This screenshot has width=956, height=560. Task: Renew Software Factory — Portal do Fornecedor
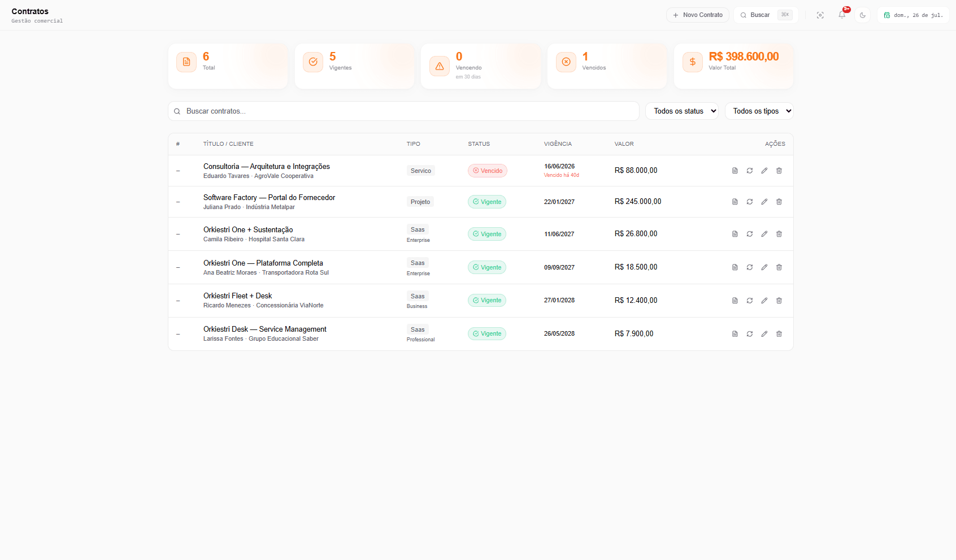coord(749,202)
